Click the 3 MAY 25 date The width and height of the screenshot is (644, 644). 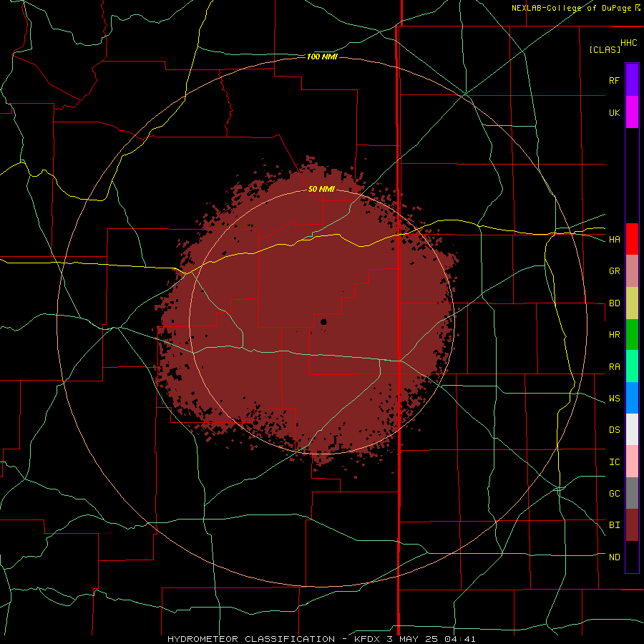(413, 639)
